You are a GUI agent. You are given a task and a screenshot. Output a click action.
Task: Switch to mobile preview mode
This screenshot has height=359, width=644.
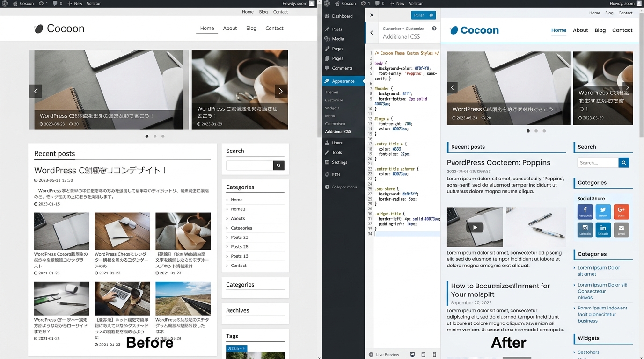pos(435,355)
